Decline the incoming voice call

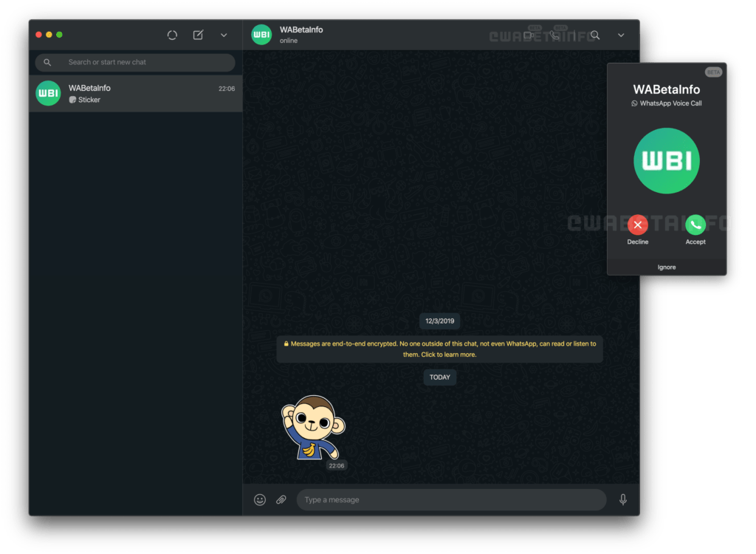pos(638,225)
